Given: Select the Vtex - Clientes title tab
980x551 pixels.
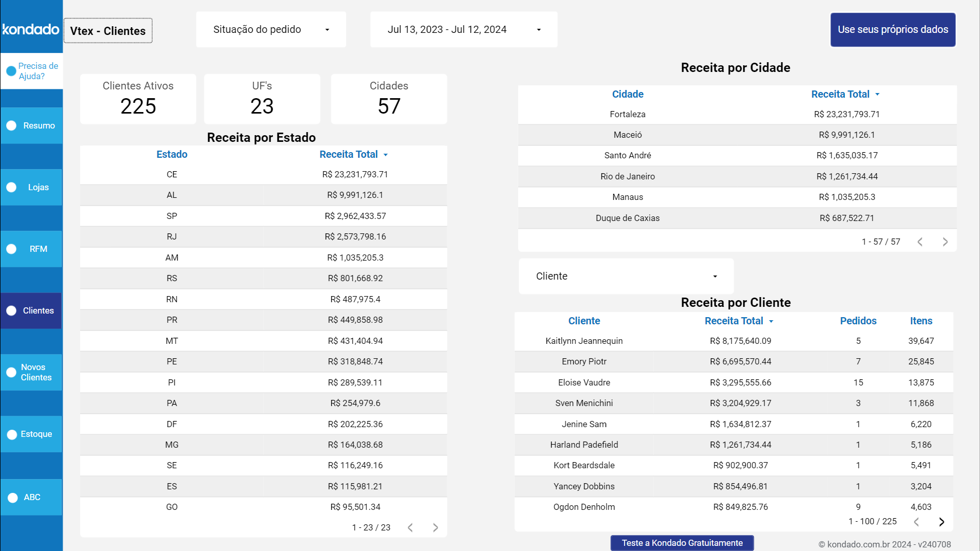Looking at the screenshot, I should click(x=108, y=30).
